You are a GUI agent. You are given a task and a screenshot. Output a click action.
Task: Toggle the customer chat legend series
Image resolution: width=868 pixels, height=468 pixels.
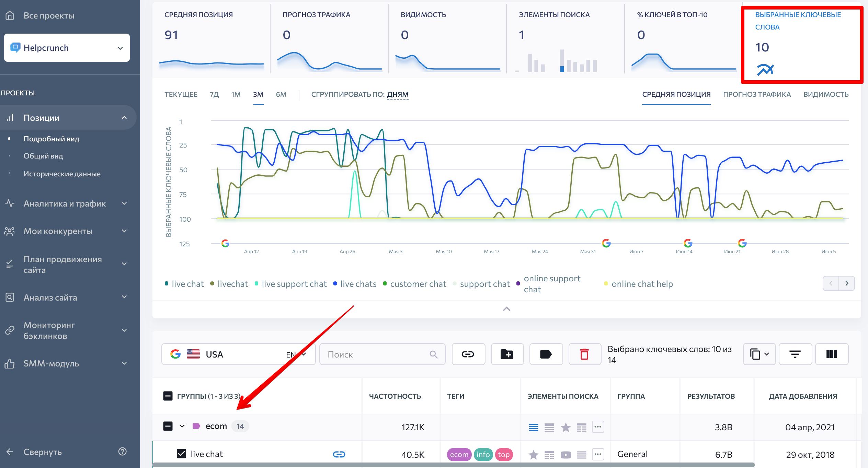coord(415,284)
